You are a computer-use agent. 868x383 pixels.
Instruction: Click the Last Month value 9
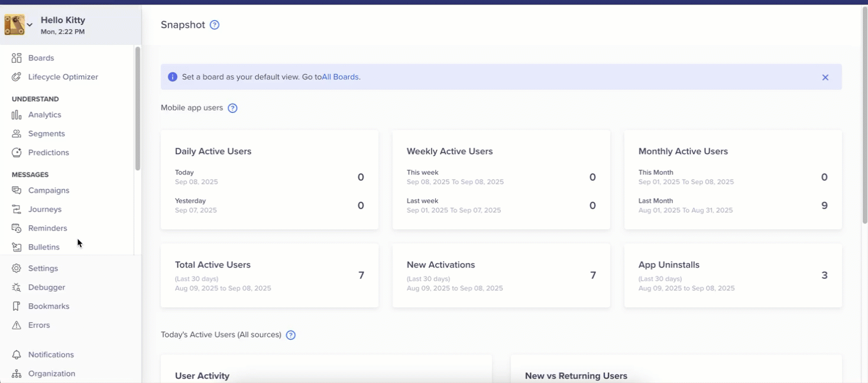[824, 206]
